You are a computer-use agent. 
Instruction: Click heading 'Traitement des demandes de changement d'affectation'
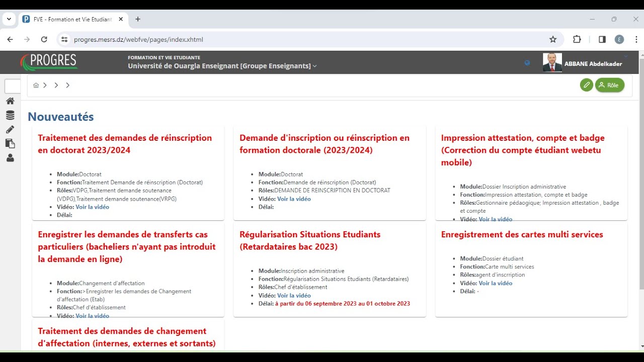(x=127, y=337)
